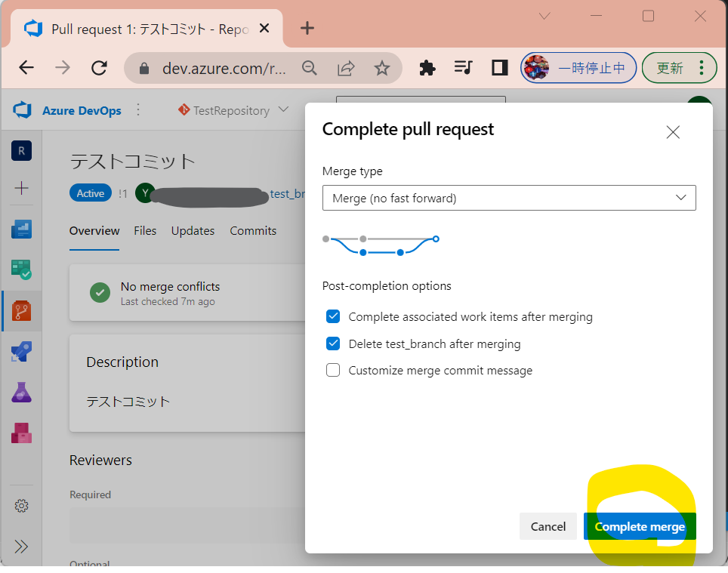Click the merge strategy diagram illustration
Image resolution: width=728 pixels, height=573 pixels.
[381, 239]
